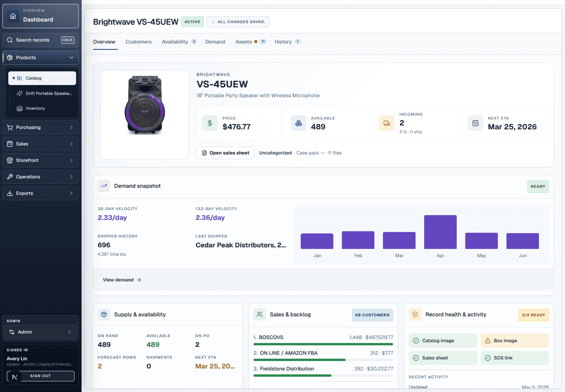Image resolution: width=565 pixels, height=392 pixels.
Task: Click the Available boxes icon
Action: coord(299,123)
